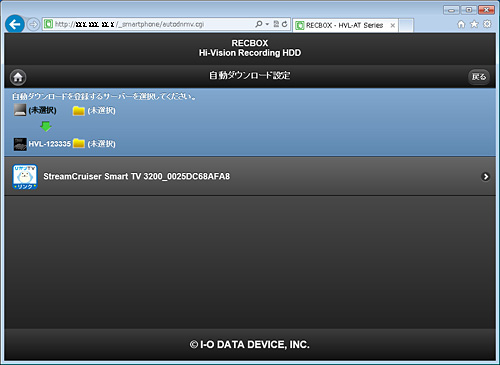Viewport: 500px width, 365px height.
Task: Maximize the browser window
Action: pos(468,10)
